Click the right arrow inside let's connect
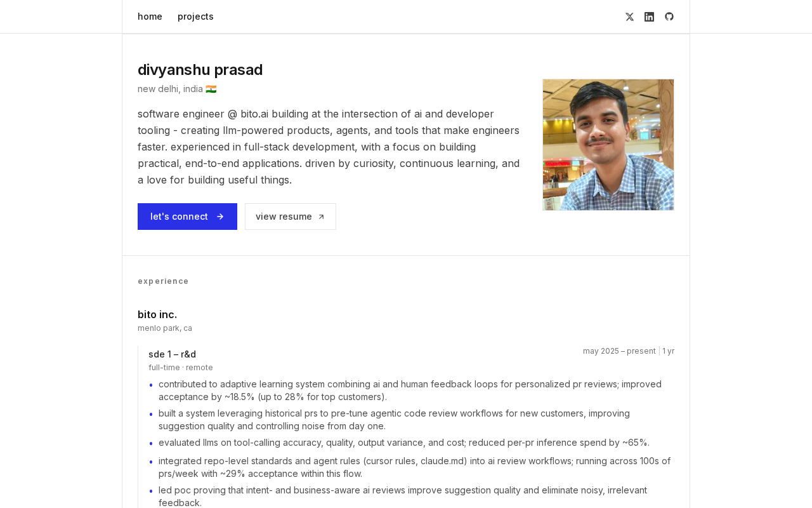Viewport: 812px width, 508px height. click(220, 217)
